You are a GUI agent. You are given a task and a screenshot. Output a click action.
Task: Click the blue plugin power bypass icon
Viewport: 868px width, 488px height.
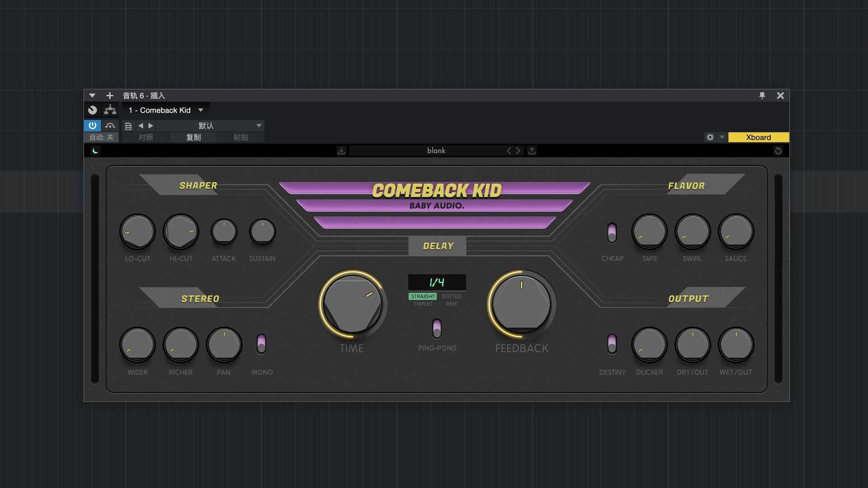[92, 126]
